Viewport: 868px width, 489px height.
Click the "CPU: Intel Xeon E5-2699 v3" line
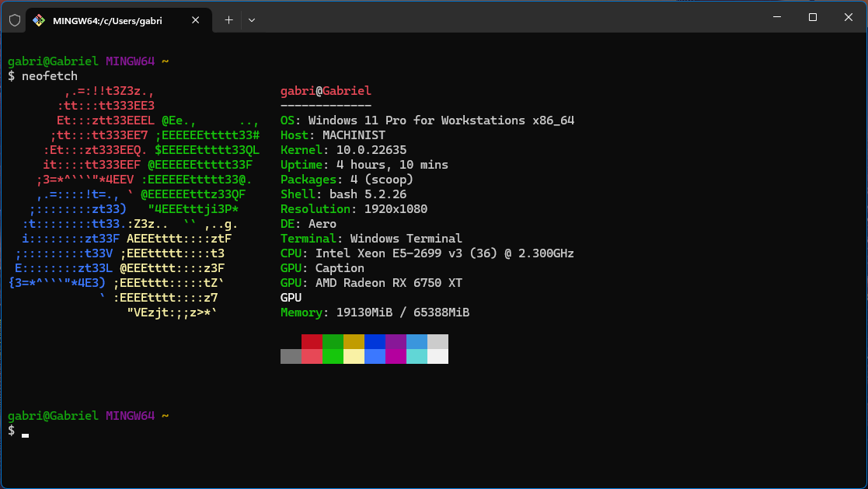click(427, 253)
